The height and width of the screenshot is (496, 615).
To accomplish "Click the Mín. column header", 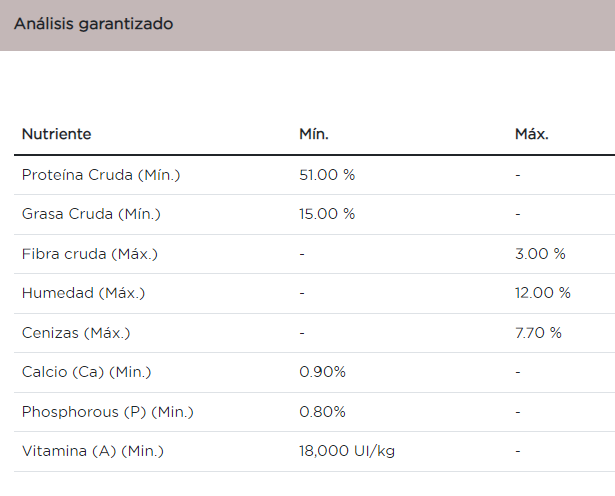I will tap(314, 134).
